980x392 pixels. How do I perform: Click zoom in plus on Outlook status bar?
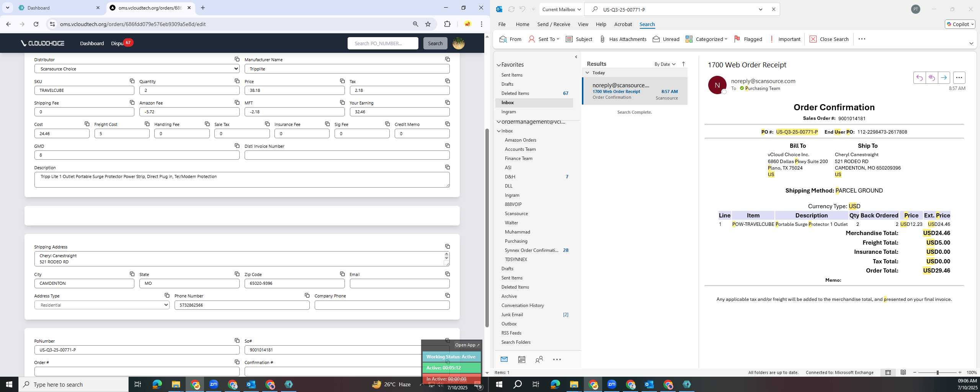point(960,372)
